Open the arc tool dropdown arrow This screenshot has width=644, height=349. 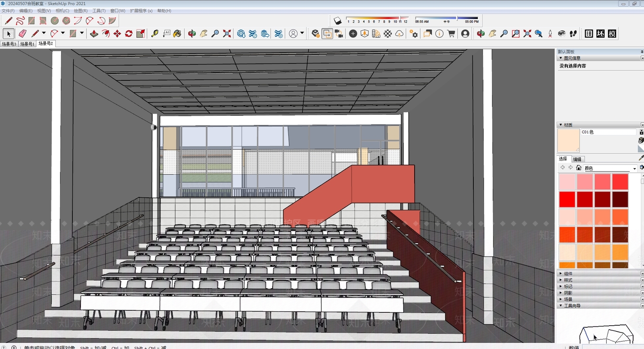[x=63, y=33]
